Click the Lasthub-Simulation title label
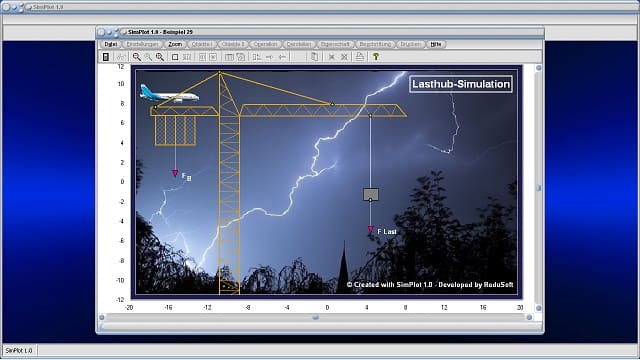 [x=461, y=84]
